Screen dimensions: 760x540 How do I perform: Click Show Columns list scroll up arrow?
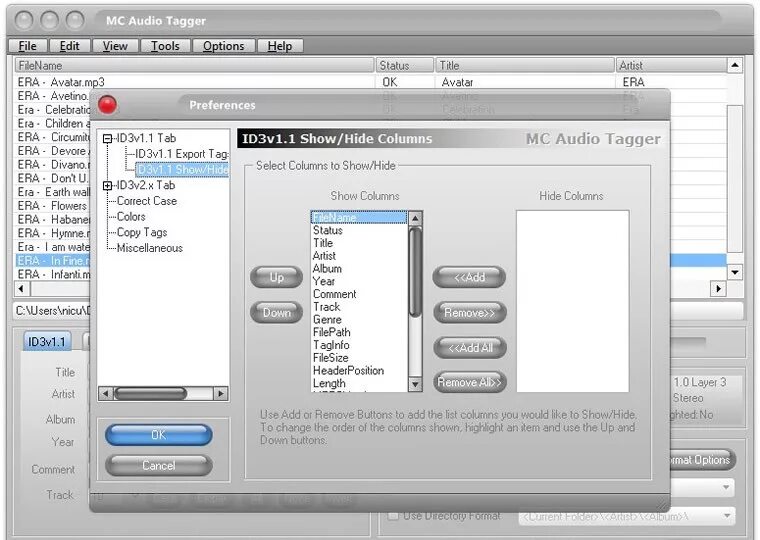415,218
